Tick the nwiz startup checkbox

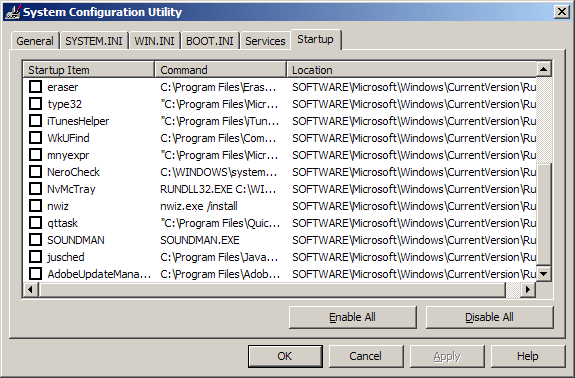pos(36,206)
